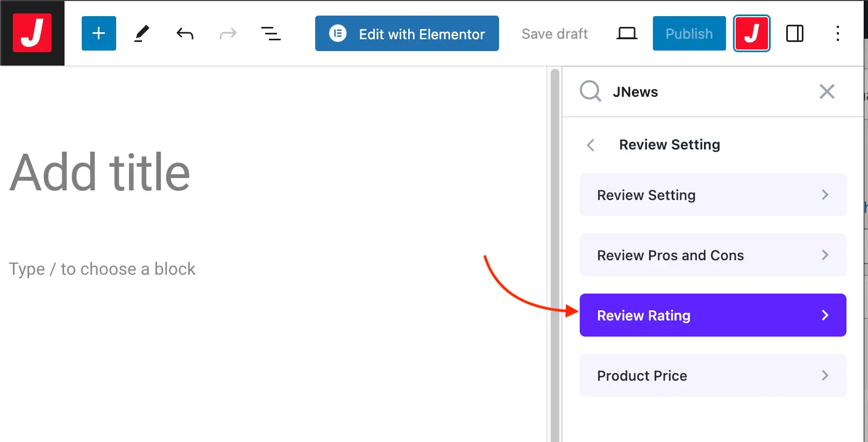Toggle the JNews sidebar panel button
Image resolution: width=868 pixels, height=442 pixels.
click(751, 33)
